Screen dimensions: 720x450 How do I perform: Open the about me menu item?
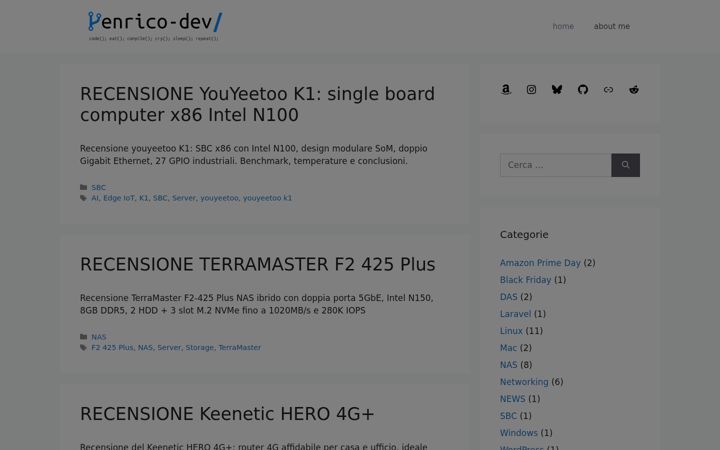[x=612, y=26]
